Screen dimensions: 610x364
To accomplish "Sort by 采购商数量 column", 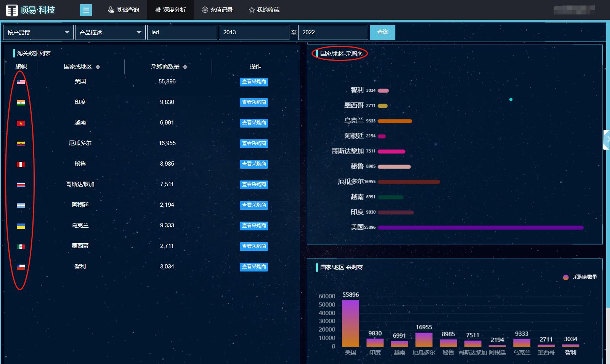I will tap(185, 67).
